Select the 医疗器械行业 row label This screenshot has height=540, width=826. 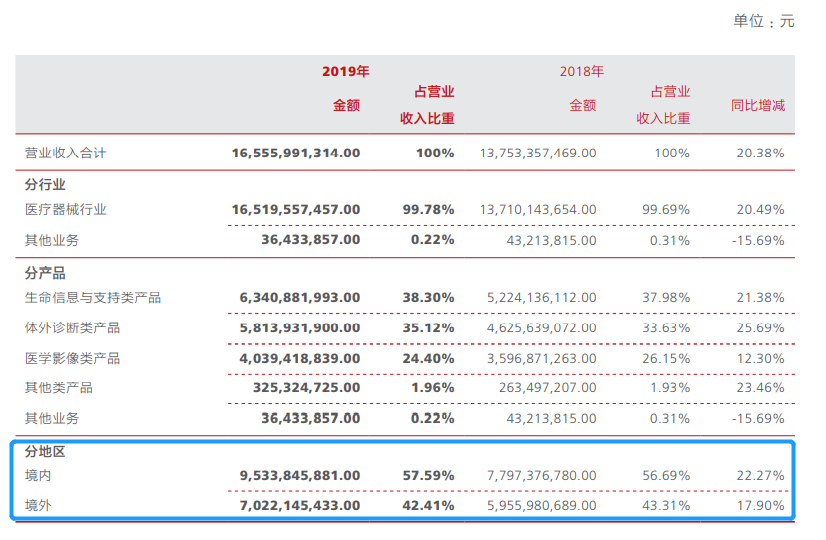pyautogui.click(x=65, y=209)
